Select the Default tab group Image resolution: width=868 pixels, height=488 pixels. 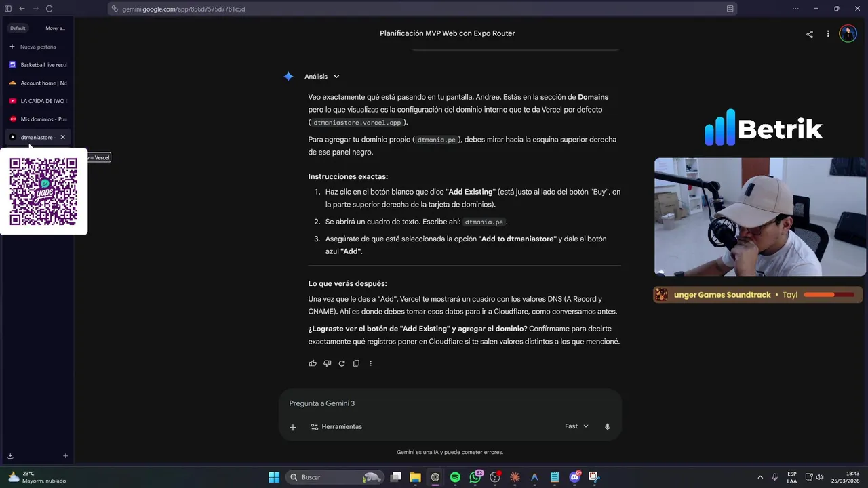(x=18, y=28)
